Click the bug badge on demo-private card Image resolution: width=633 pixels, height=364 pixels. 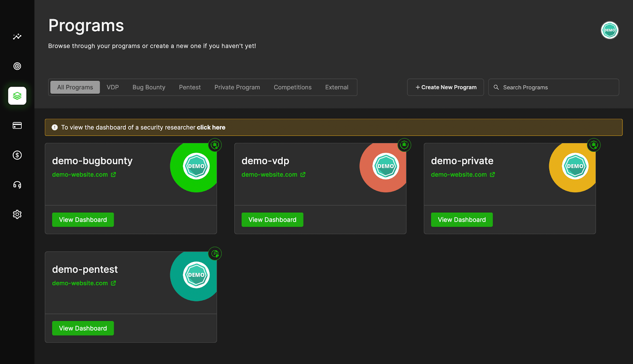pos(594,145)
